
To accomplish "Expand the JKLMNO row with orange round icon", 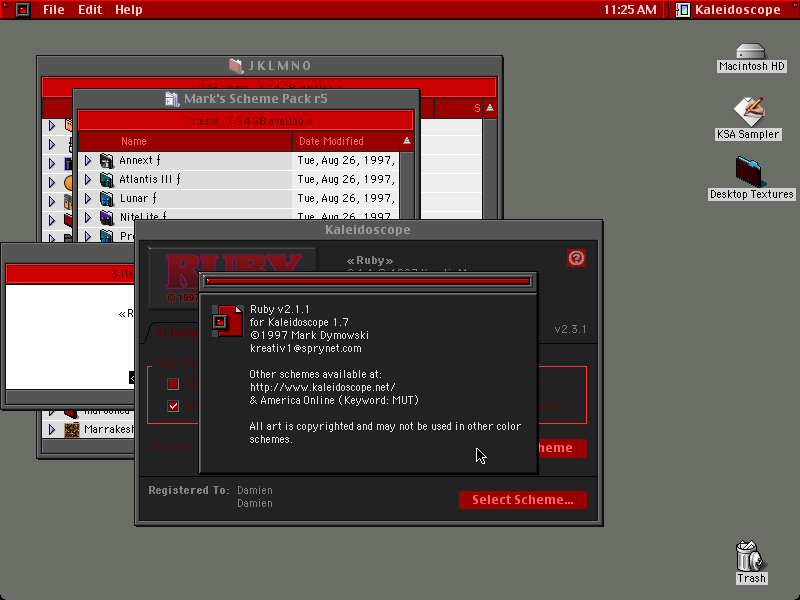I will [52, 182].
